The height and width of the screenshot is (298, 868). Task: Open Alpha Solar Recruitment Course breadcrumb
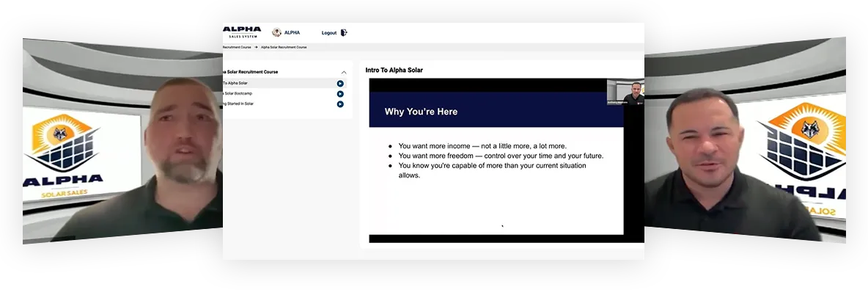pyautogui.click(x=284, y=47)
